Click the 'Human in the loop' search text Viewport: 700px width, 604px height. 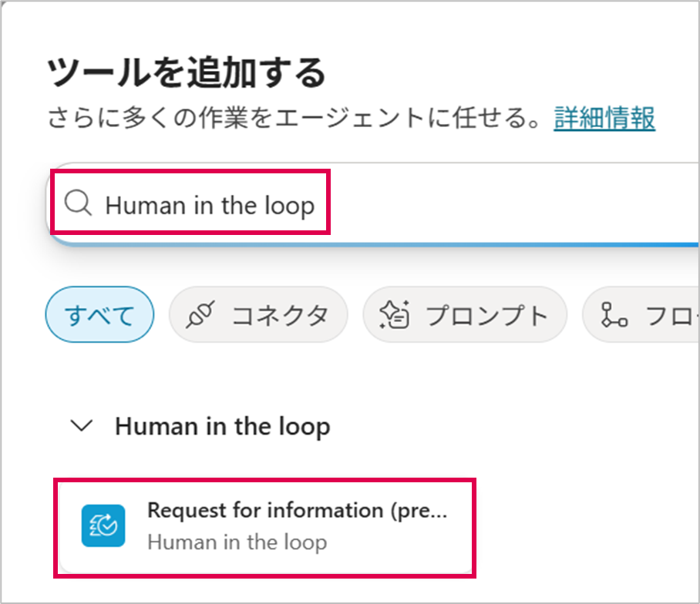[x=210, y=206]
